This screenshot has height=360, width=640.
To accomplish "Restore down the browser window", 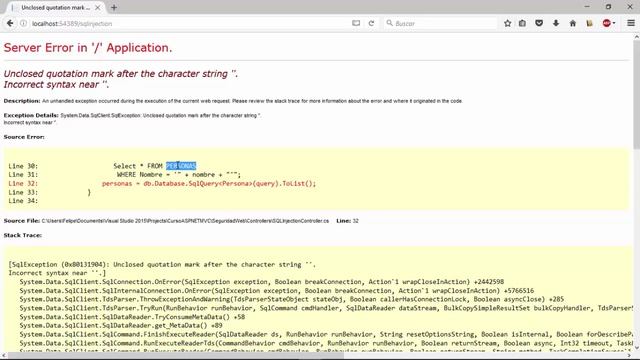I will click(x=609, y=7).
